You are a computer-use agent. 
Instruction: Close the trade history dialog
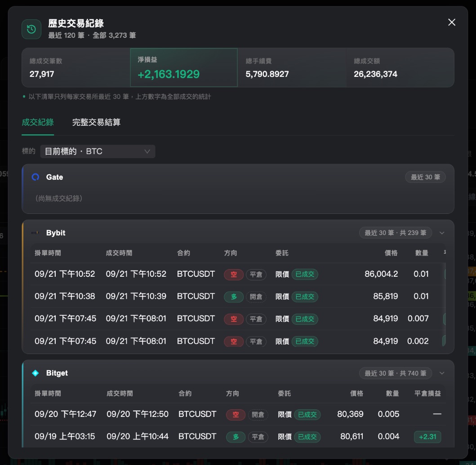(x=451, y=22)
